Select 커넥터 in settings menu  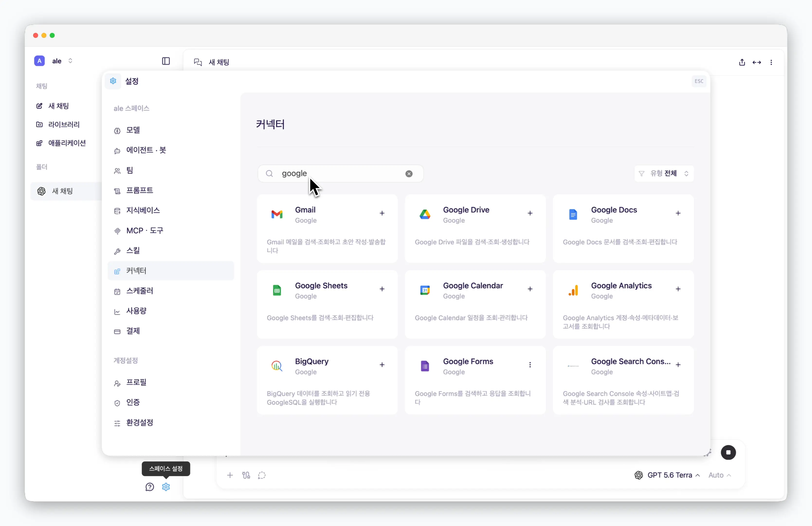171,271
